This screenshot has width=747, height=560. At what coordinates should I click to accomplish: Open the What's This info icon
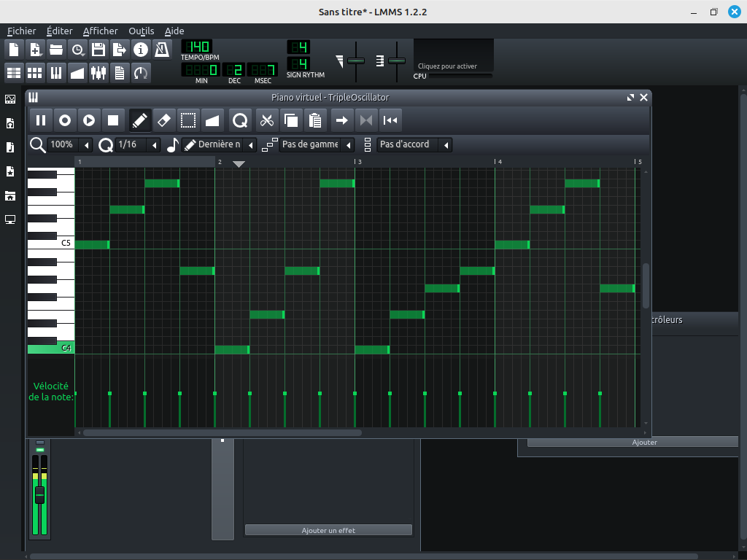tap(141, 50)
